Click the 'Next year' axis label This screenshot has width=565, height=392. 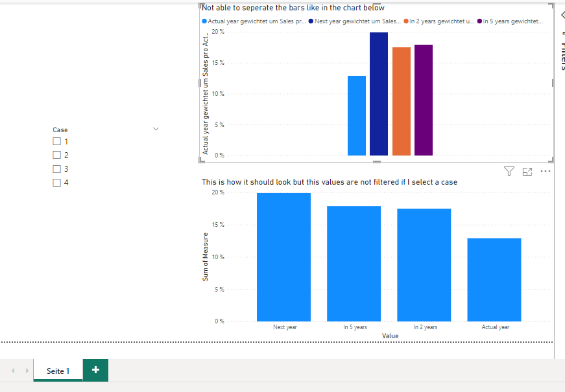(x=285, y=327)
